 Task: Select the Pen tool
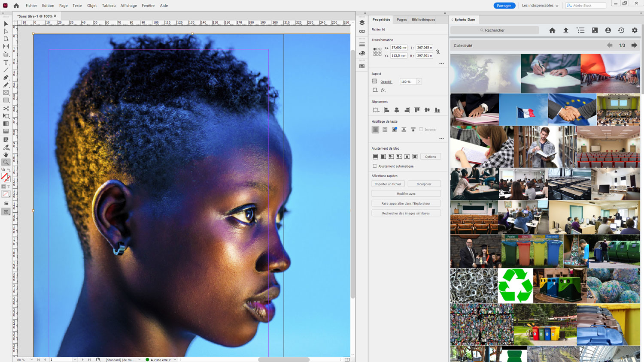(x=6, y=78)
